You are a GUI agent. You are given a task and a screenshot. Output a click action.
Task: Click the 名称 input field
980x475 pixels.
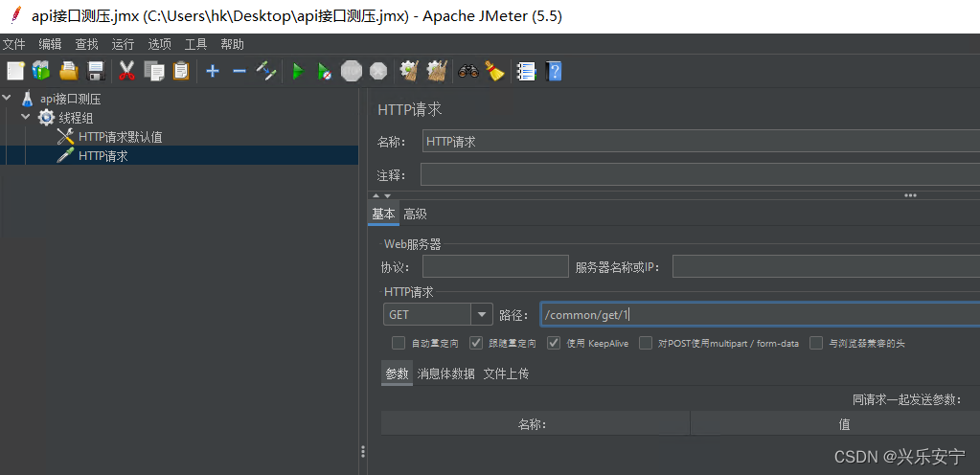point(701,141)
